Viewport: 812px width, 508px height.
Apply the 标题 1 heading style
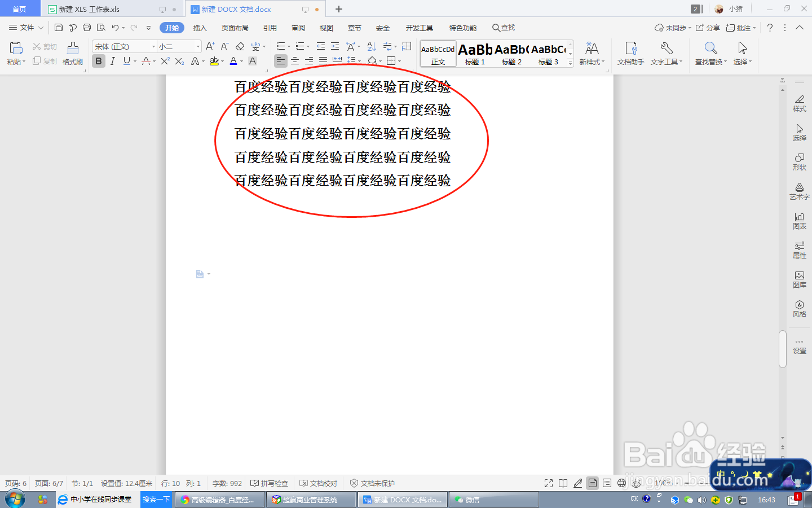coord(475,54)
